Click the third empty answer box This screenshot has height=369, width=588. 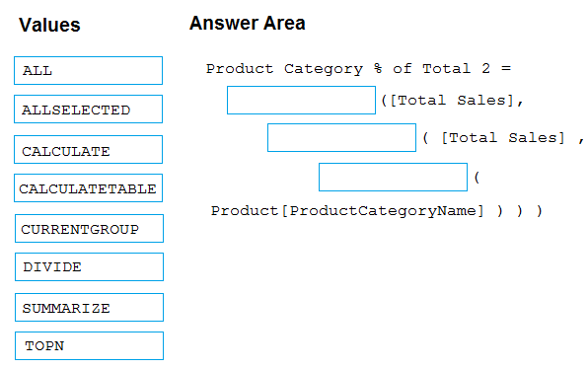click(393, 177)
